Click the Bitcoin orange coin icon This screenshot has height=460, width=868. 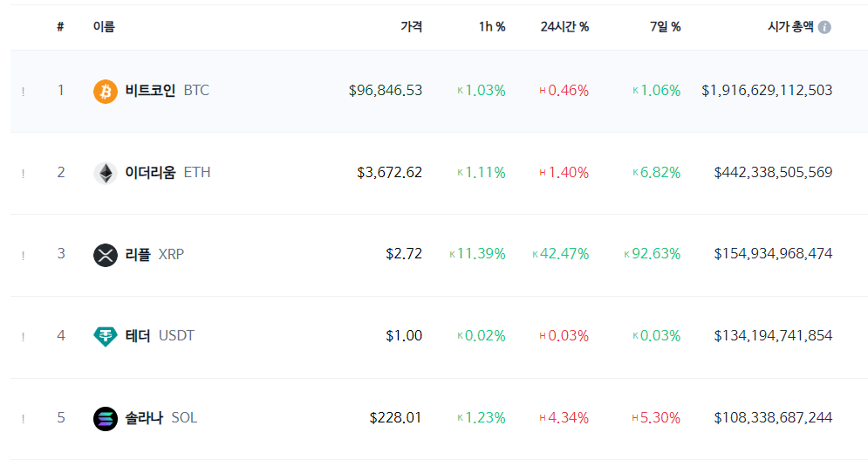[106, 91]
